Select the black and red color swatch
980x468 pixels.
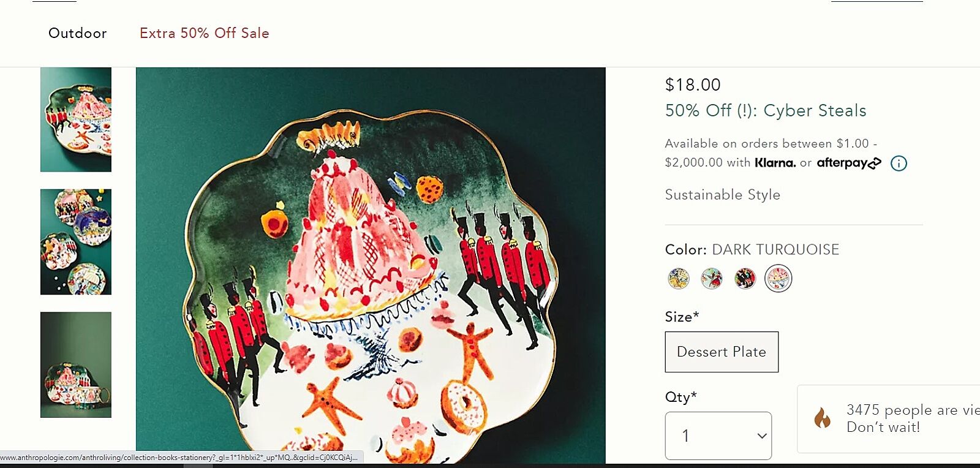pos(745,279)
